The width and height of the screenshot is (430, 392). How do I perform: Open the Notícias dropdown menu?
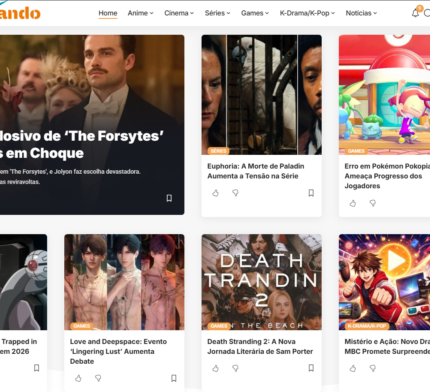point(361,13)
